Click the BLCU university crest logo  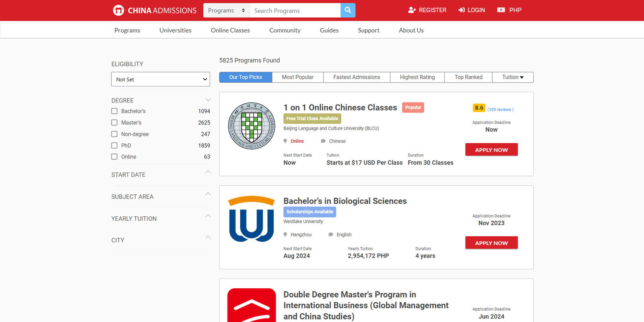pyautogui.click(x=252, y=126)
